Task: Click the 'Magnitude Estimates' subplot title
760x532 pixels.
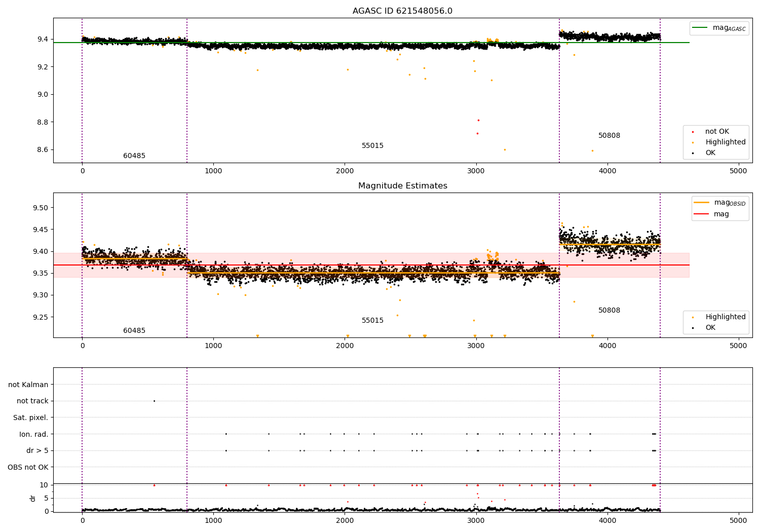Action: pos(402,186)
